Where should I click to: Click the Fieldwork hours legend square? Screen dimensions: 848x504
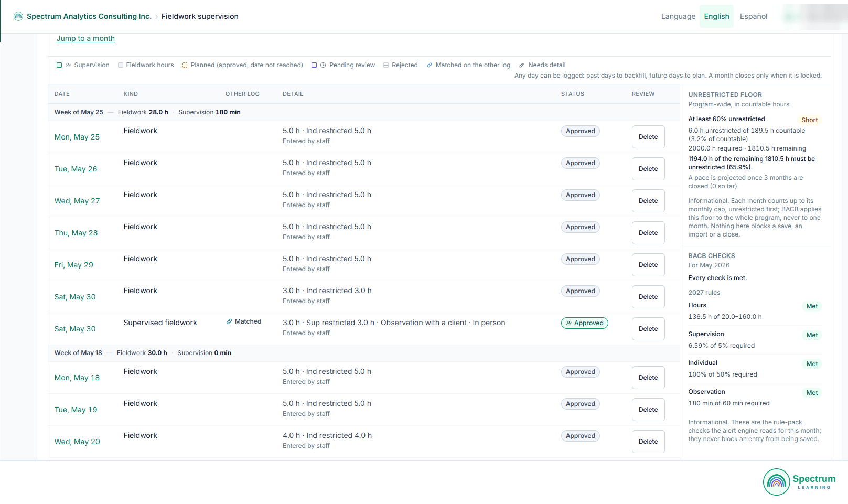tap(121, 65)
